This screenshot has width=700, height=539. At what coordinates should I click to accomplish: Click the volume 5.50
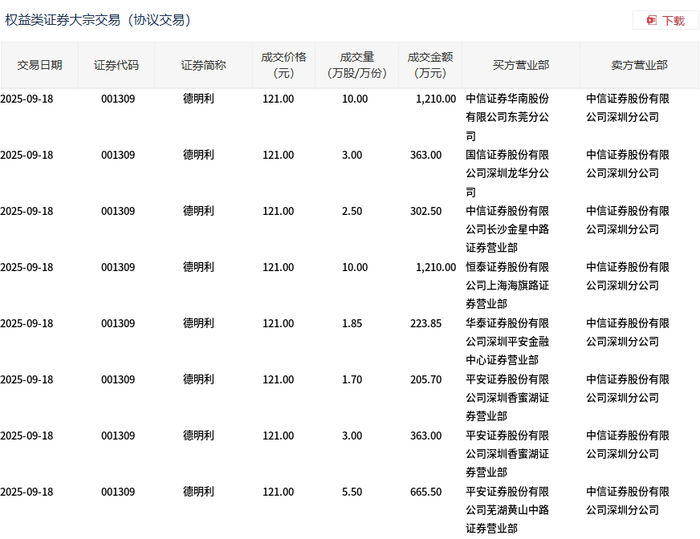tap(352, 492)
